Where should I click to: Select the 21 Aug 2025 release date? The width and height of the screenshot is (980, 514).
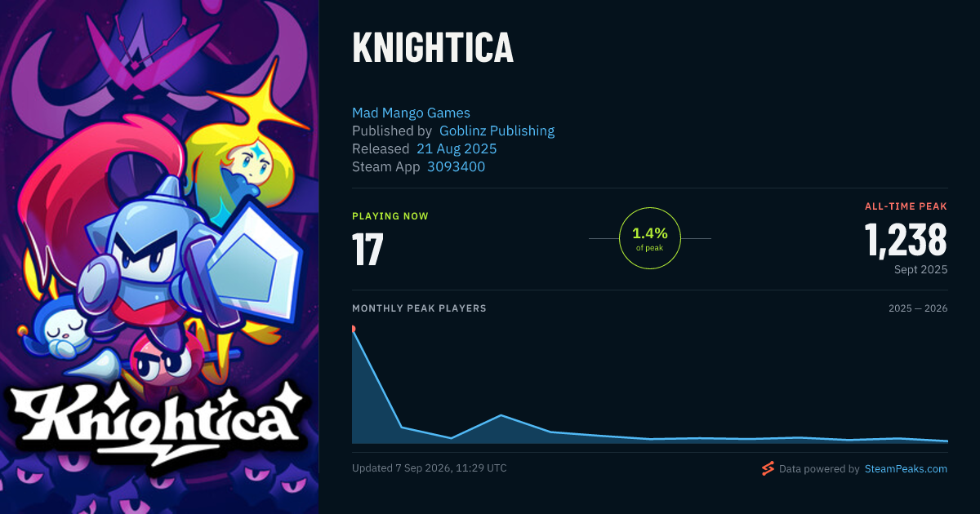(457, 148)
